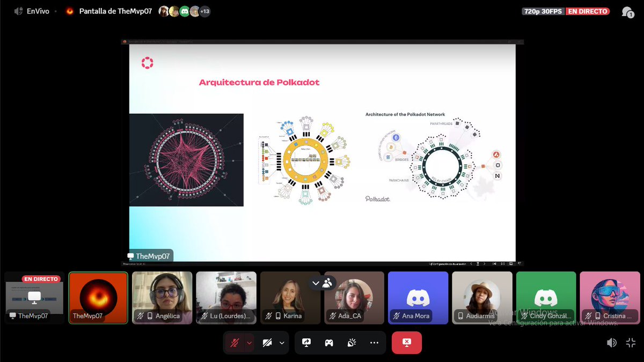Click the EnVivo voice channel icon
644x362 pixels.
(x=18, y=11)
